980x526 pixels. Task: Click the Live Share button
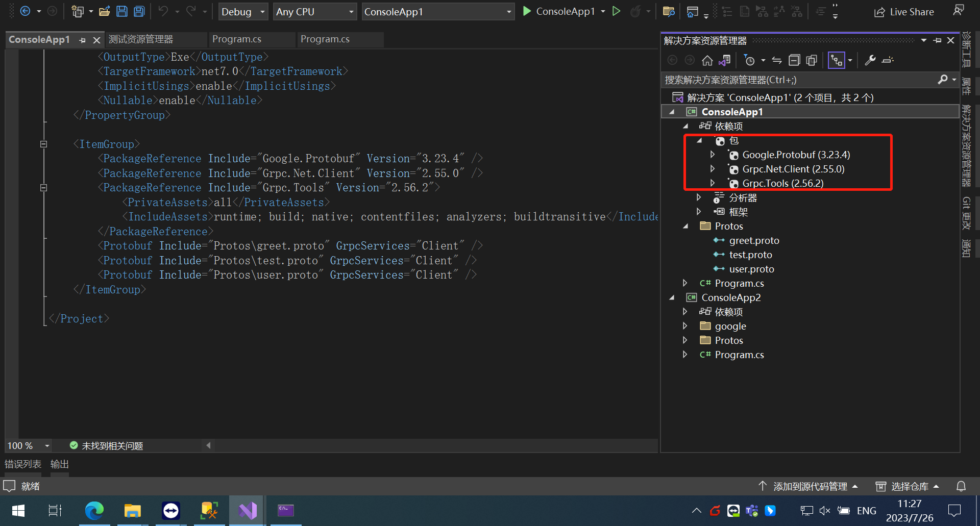pyautogui.click(x=904, y=12)
